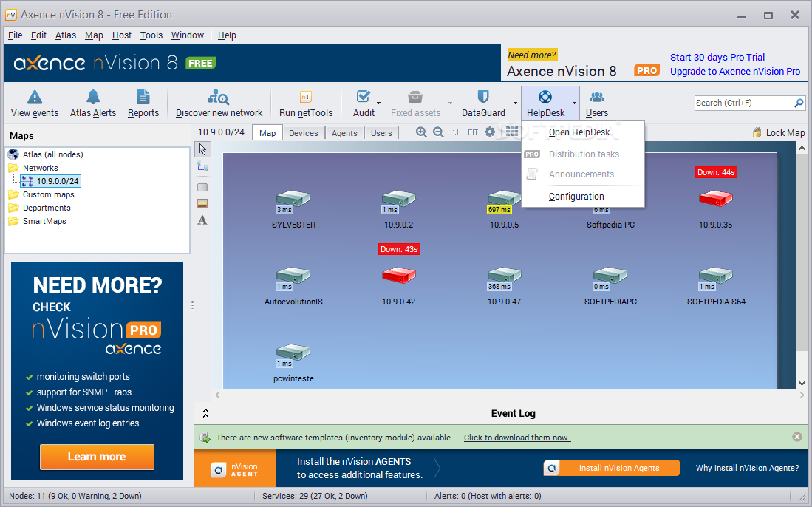Viewport: 812px width, 507px height.
Task: Zoom in on the map
Action: pyautogui.click(x=422, y=132)
